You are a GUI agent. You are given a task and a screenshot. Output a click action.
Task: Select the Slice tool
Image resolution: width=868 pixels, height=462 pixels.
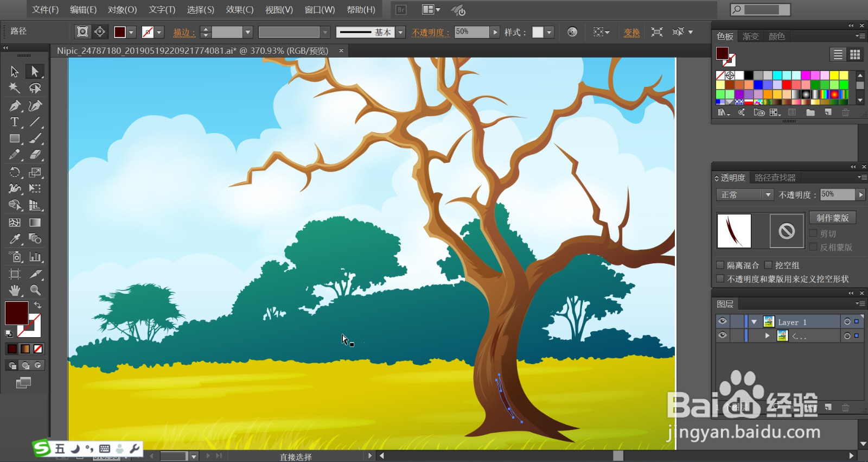tap(35, 274)
